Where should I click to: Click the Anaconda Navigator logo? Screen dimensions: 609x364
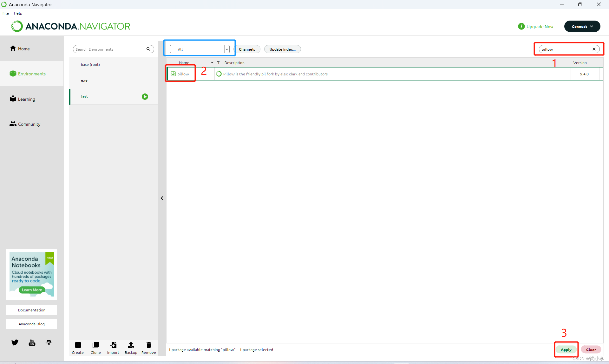[71, 26]
